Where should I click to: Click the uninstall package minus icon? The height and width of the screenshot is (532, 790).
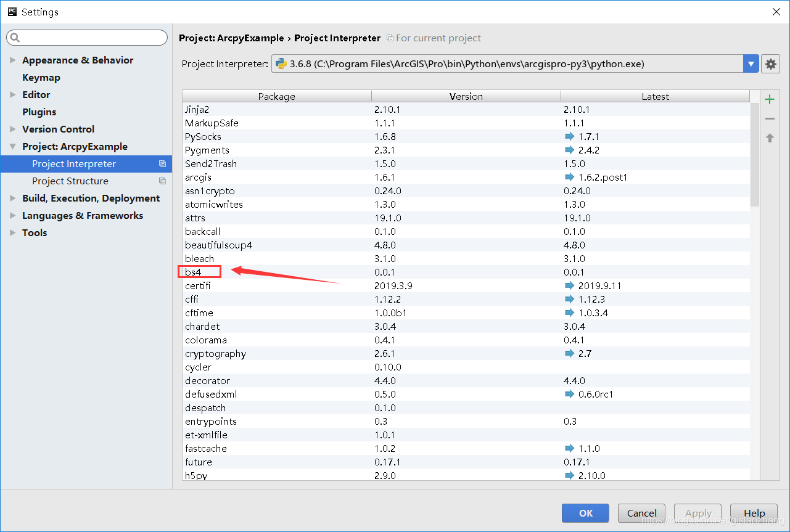[770, 118]
